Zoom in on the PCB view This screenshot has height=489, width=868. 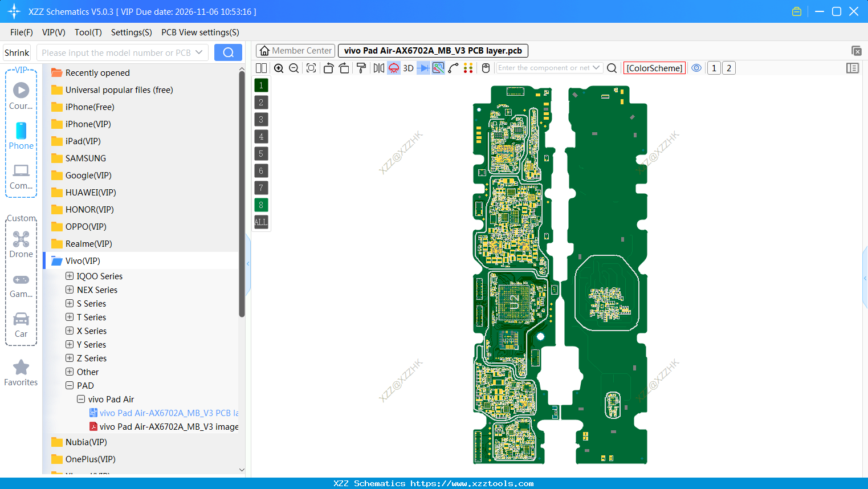pos(279,68)
